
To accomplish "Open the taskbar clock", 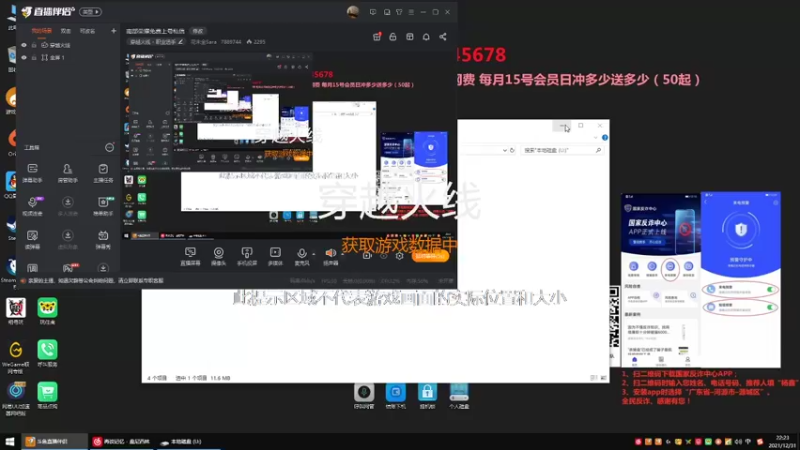I will tap(782, 442).
